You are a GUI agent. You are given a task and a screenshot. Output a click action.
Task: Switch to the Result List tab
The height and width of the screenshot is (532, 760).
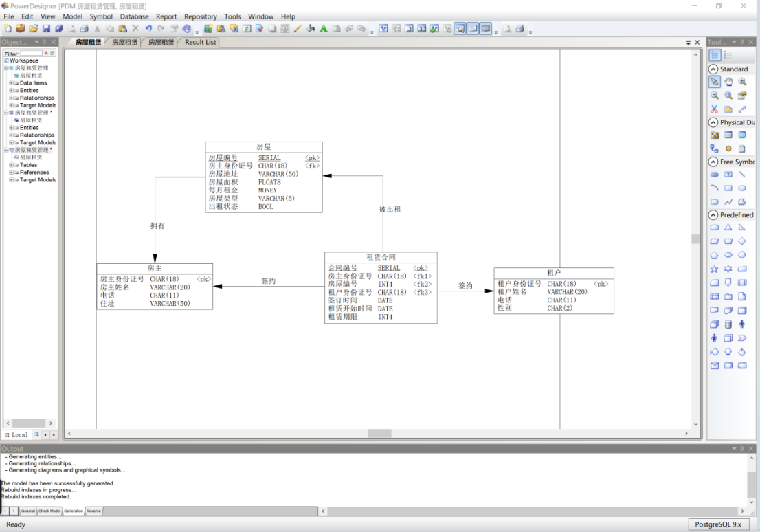(x=200, y=42)
